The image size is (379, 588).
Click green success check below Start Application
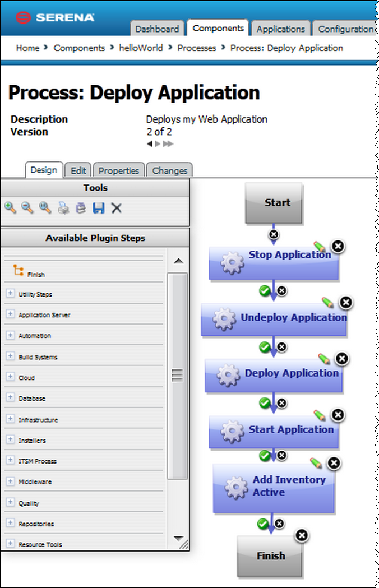point(265,456)
